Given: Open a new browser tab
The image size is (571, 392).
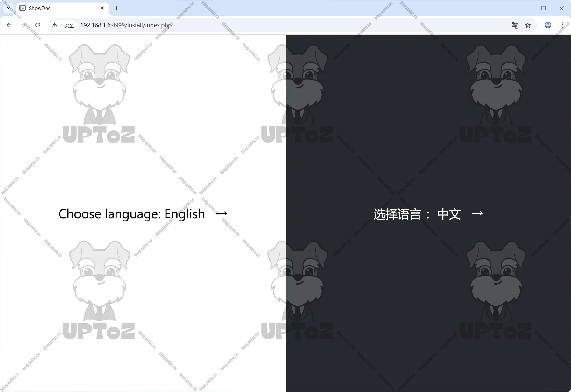Looking at the screenshot, I should pos(117,8).
